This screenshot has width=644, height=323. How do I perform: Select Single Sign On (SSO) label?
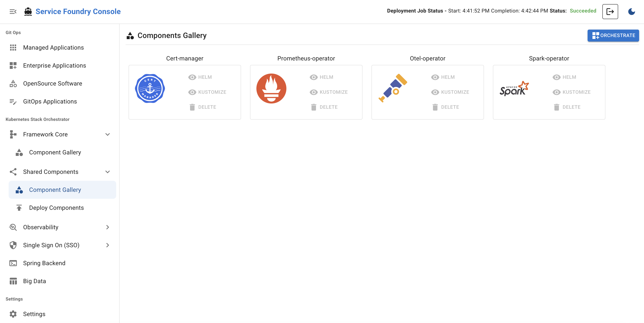[51, 245]
